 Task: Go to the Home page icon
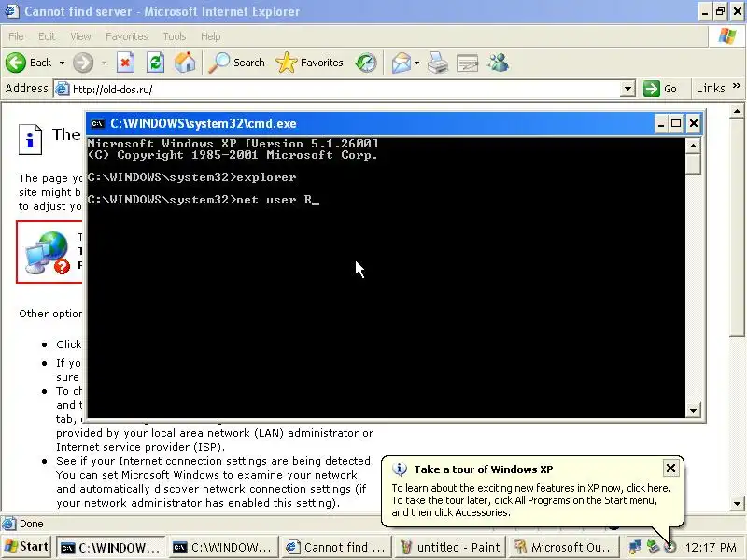pyautogui.click(x=185, y=63)
